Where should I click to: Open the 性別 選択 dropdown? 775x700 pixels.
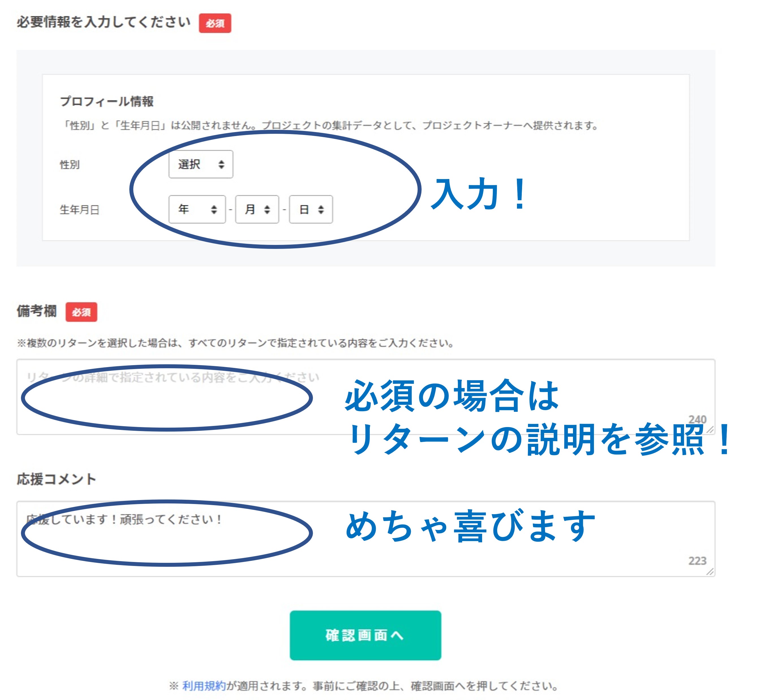pos(201,164)
